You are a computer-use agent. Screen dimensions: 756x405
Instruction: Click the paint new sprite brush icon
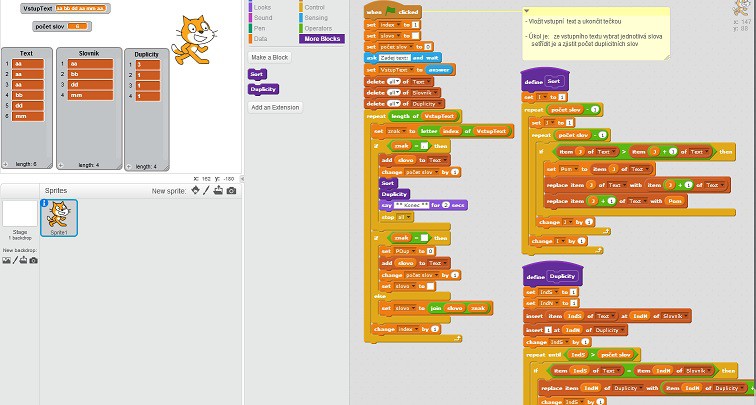208,190
